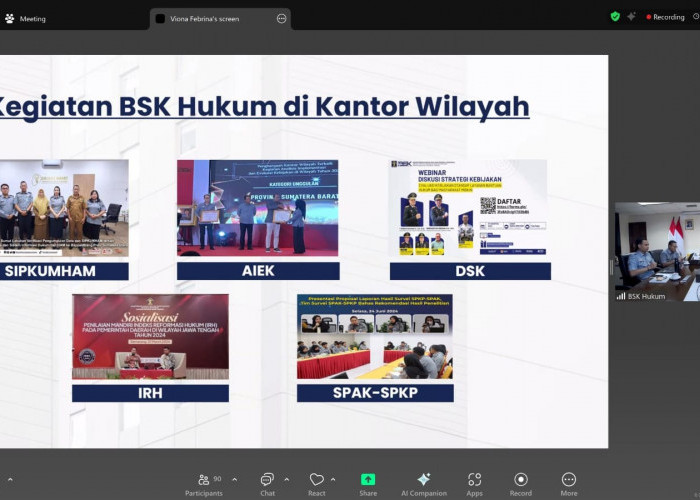The image size is (700, 500).
Task: Open the AI Companion sparkle button
Action: point(424,485)
